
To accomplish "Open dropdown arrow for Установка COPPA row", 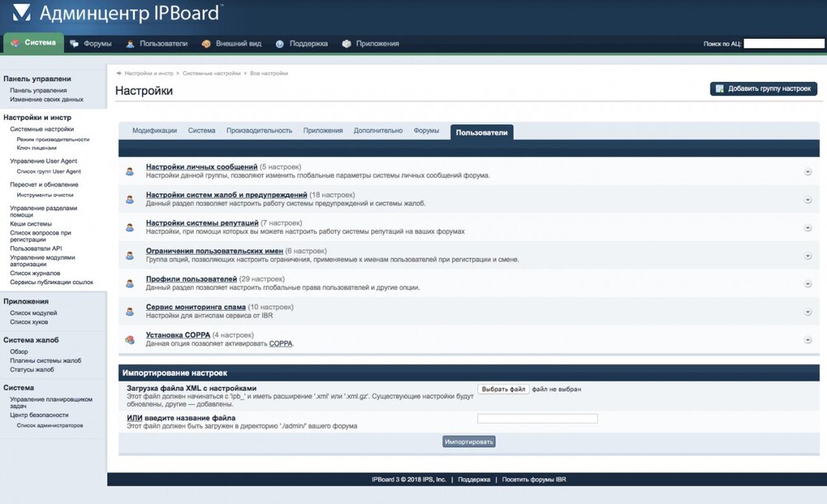I will click(x=807, y=340).
